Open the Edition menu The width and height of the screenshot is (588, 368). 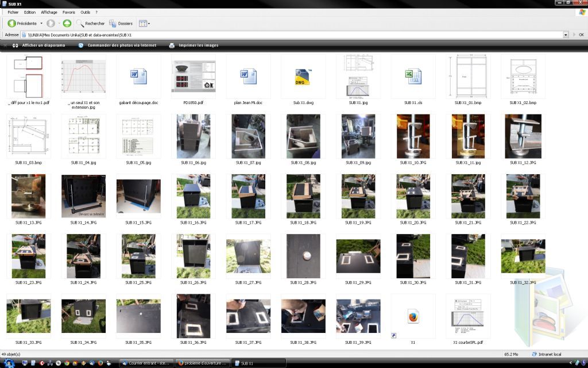pyautogui.click(x=30, y=12)
